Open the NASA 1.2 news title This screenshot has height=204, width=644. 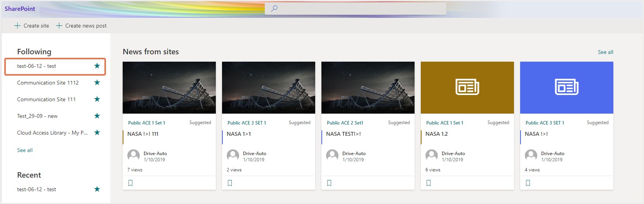(436, 134)
